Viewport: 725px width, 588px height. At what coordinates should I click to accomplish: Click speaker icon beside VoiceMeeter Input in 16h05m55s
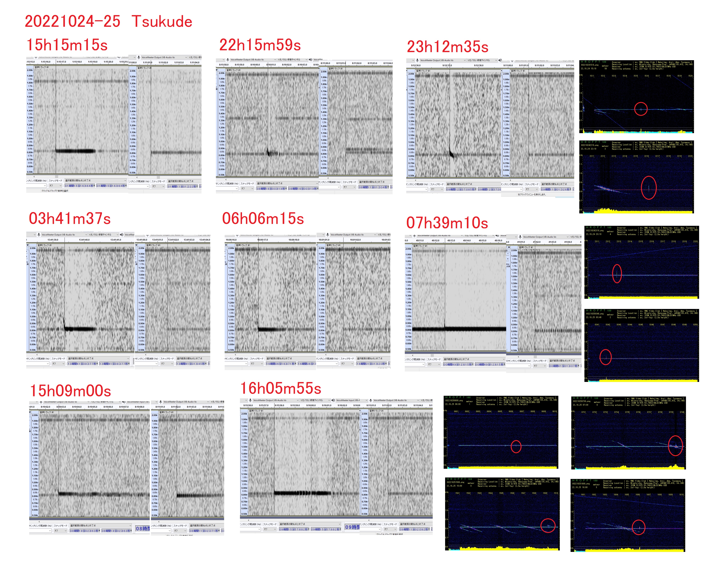click(x=333, y=400)
